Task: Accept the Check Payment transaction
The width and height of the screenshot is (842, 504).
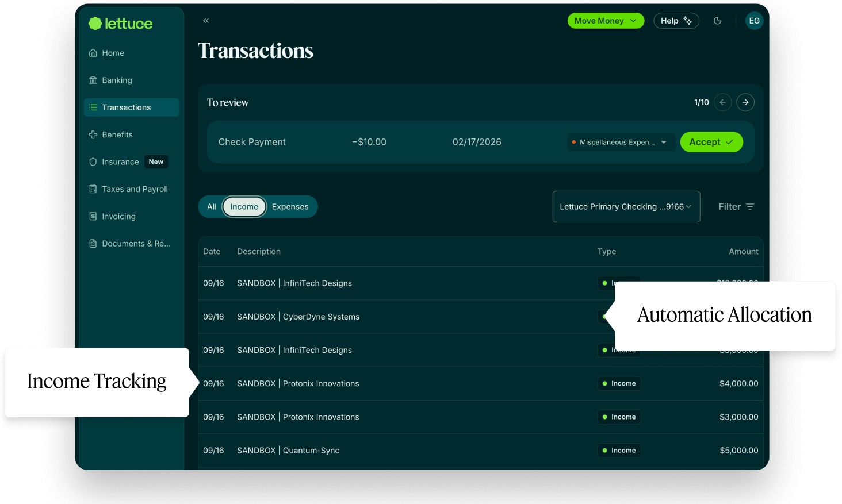Action: (711, 142)
